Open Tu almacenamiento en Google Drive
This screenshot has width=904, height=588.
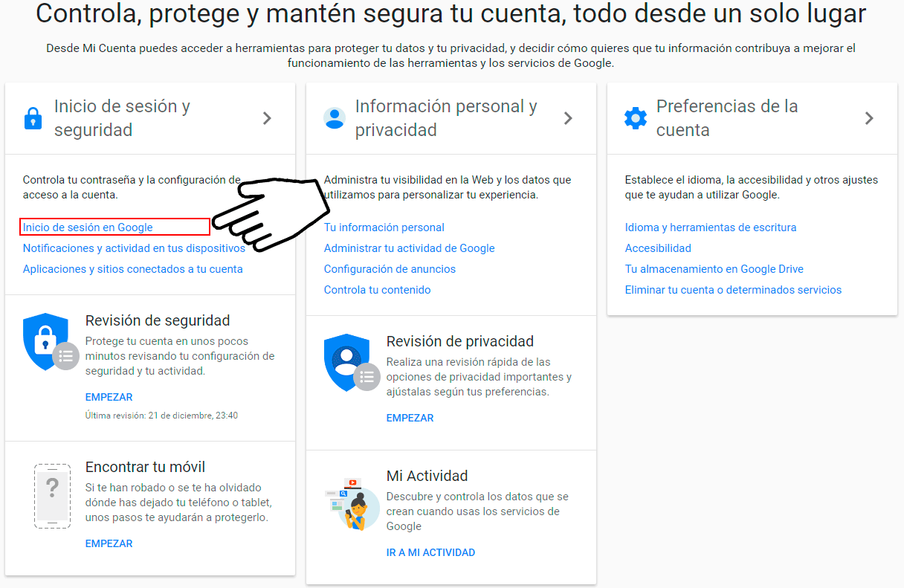[x=714, y=269]
